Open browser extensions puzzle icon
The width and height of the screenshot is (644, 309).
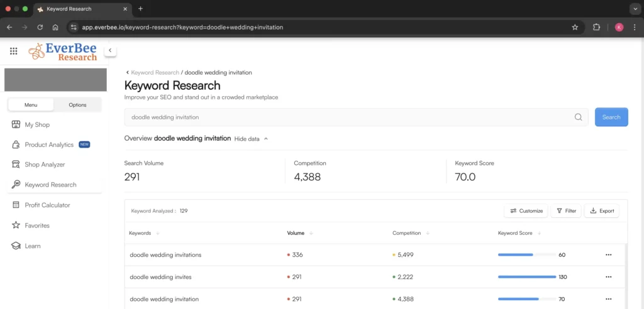(596, 28)
